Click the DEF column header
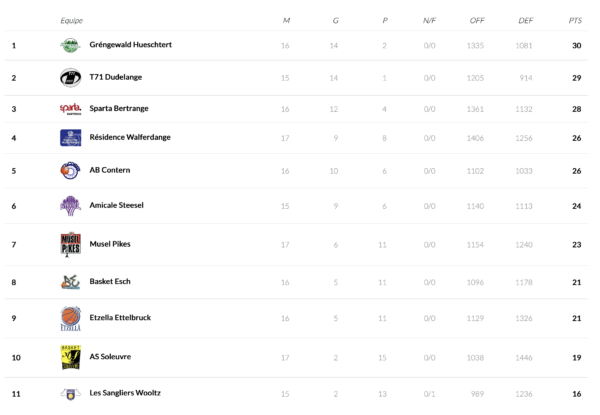Screen dimensions: 600x415 526,20
